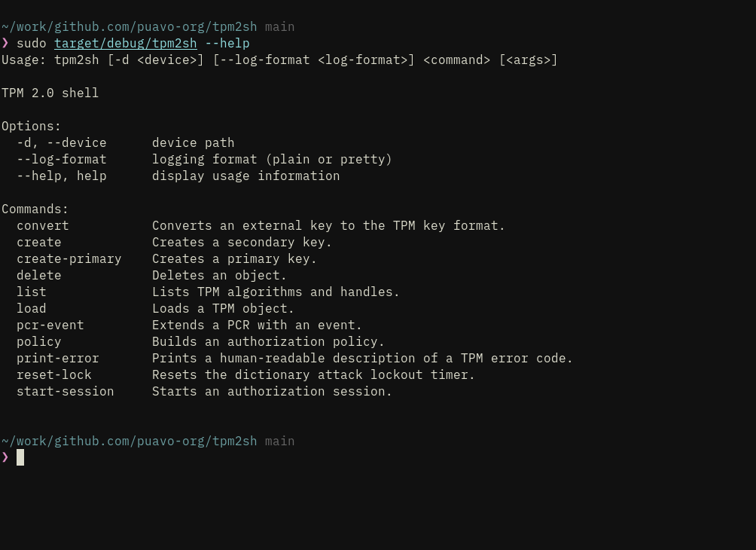Click the start-session command name
The width and height of the screenshot is (756, 550).
65,391
